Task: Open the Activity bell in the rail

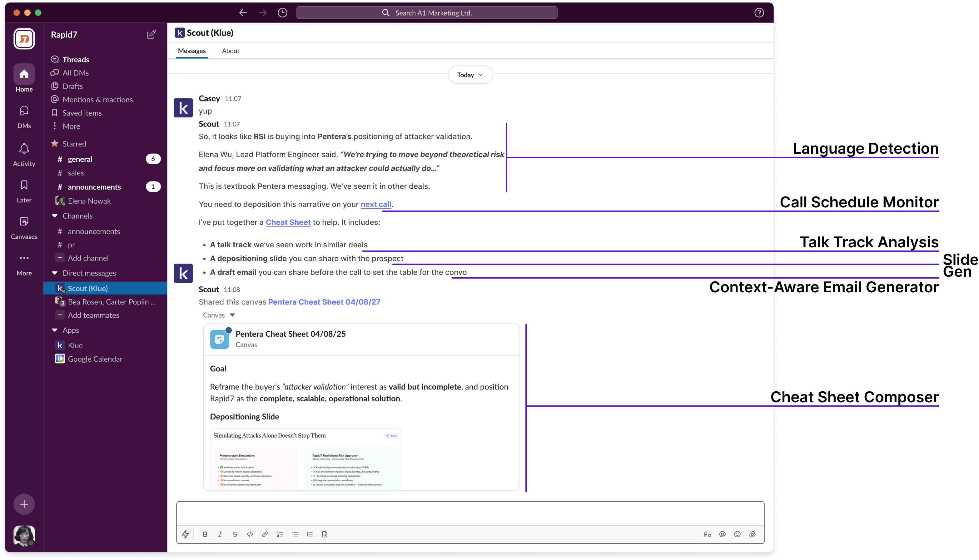Action: (24, 155)
